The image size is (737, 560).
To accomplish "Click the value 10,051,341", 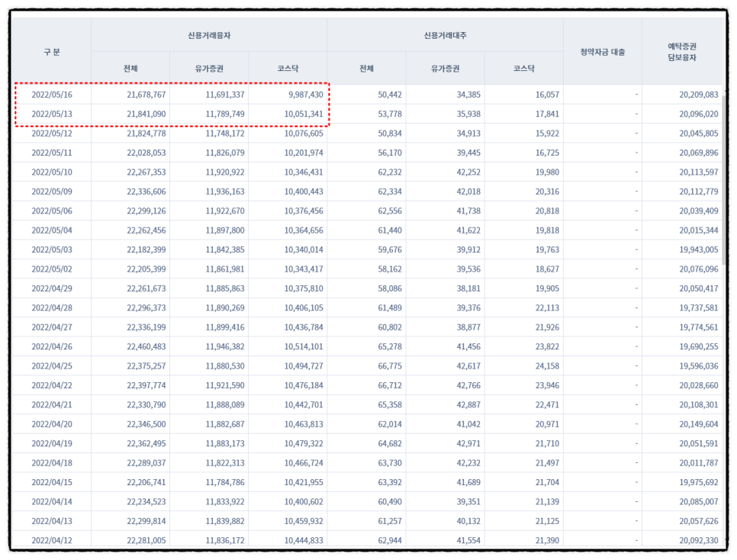I will pyautogui.click(x=304, y=114).
